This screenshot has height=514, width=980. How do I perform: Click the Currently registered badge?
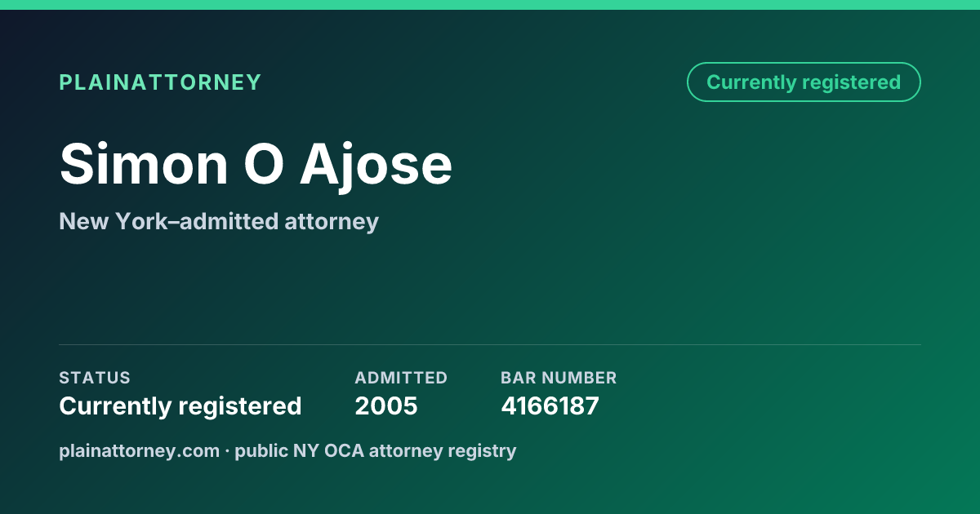(804, 82)
